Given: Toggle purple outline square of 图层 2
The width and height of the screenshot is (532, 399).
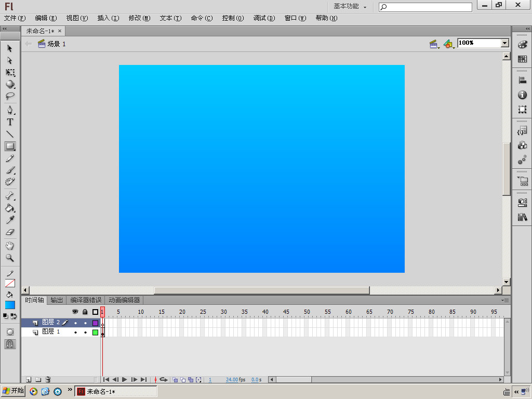Looking at the screenshot, I should pyautogui.click(x=96, y=323).
